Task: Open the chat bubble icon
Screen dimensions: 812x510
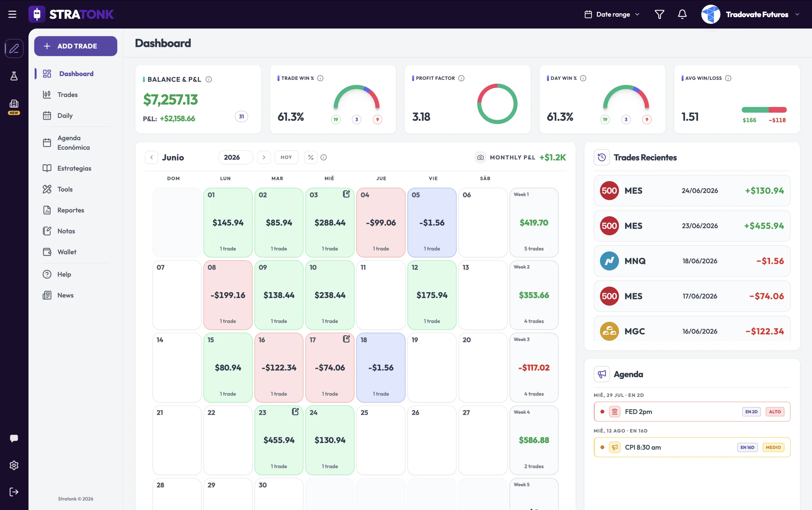Action: point(14,438)
